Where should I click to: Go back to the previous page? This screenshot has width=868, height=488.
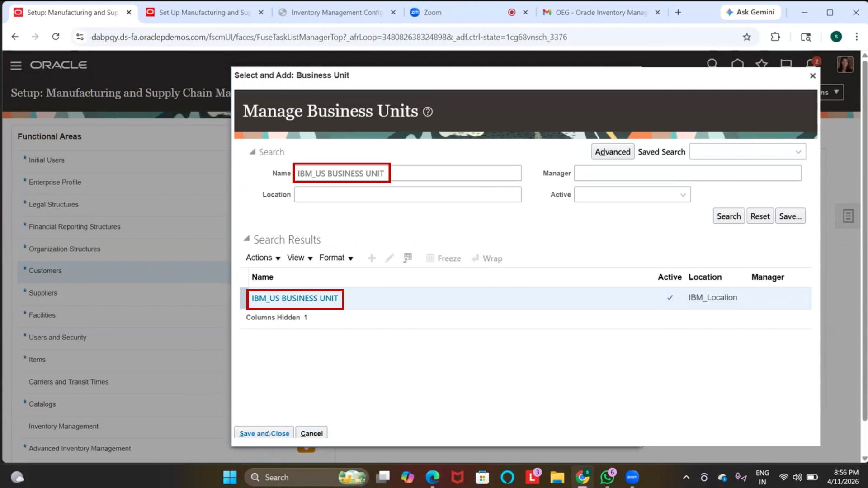15,37
